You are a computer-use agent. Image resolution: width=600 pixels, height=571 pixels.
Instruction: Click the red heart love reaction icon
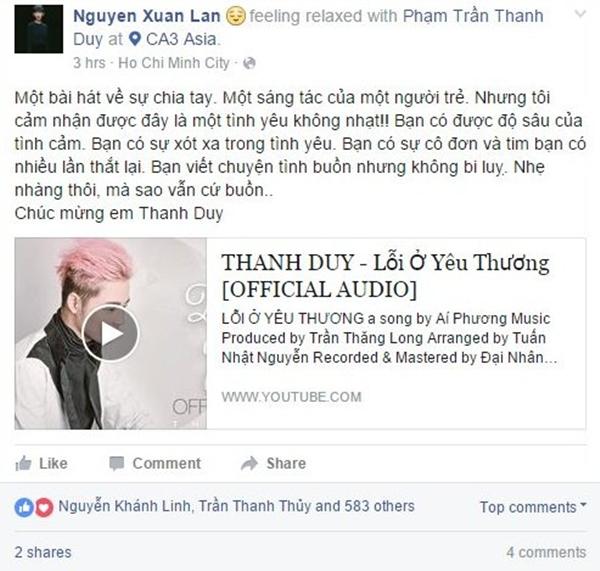coord(44,507)
